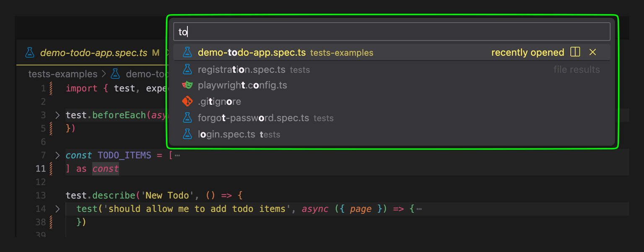644x252 pixels.
Task: Click line number 13 in the gutter
Action: (x=41, y=195)
